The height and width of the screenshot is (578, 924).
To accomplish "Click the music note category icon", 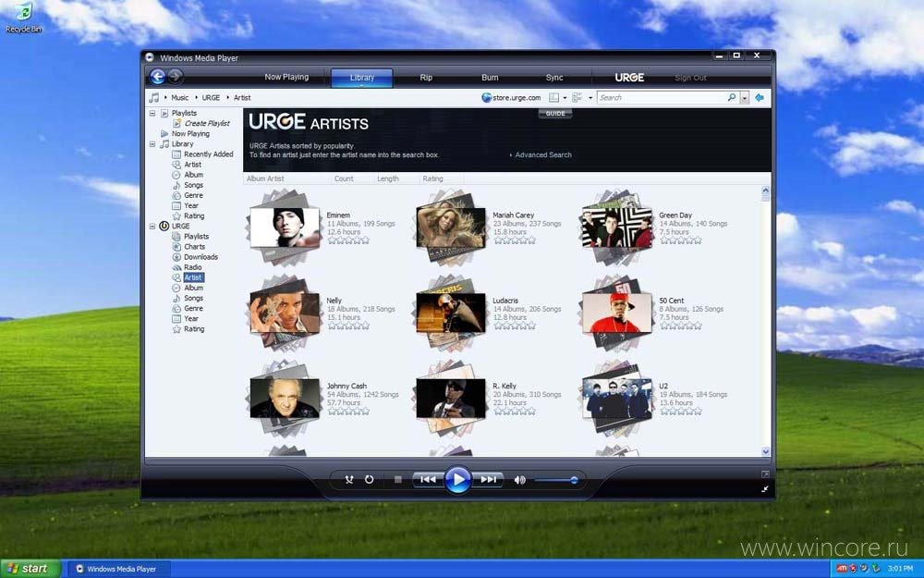I will click(x=154, y=97).
